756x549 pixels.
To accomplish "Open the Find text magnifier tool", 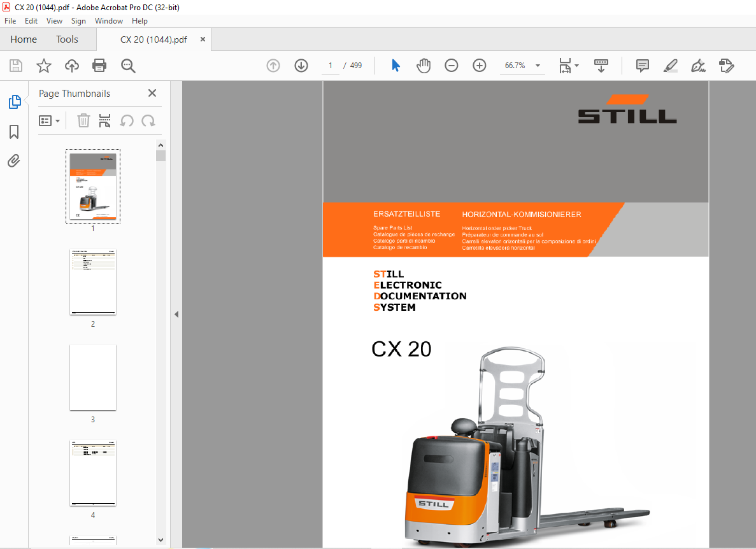I will pyautogui.click(x=128, y=66).
